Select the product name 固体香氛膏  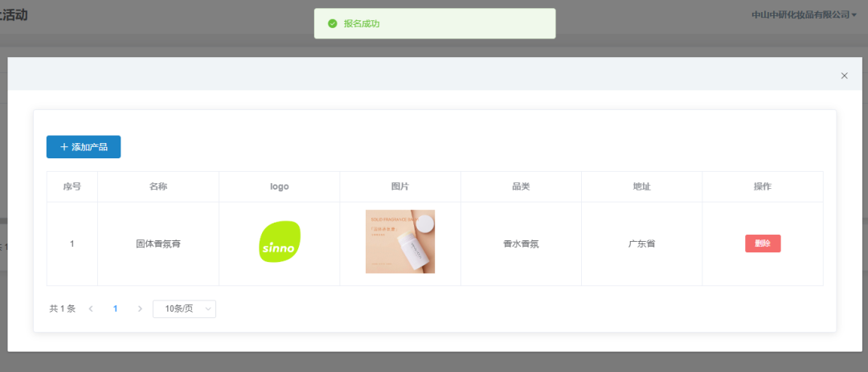coord(158,243)
